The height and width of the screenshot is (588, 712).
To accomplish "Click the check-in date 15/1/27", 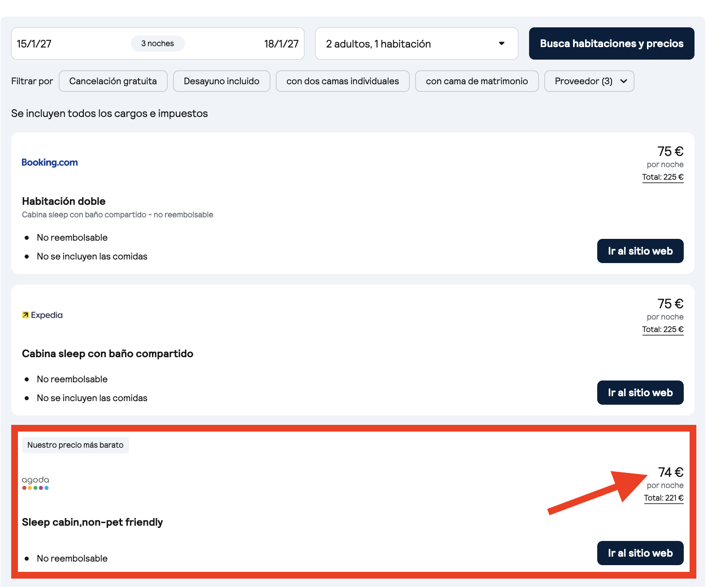I will click(34, 44).
